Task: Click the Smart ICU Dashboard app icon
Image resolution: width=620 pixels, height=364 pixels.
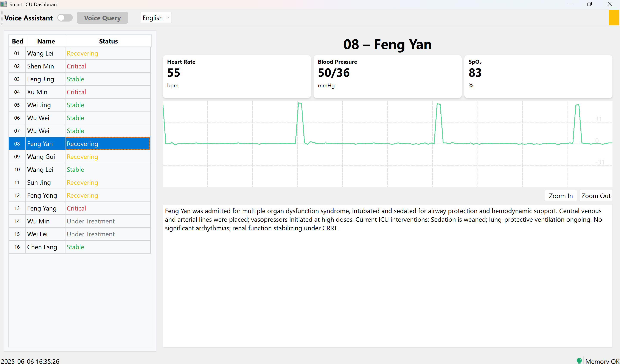Action: point(4,4)
